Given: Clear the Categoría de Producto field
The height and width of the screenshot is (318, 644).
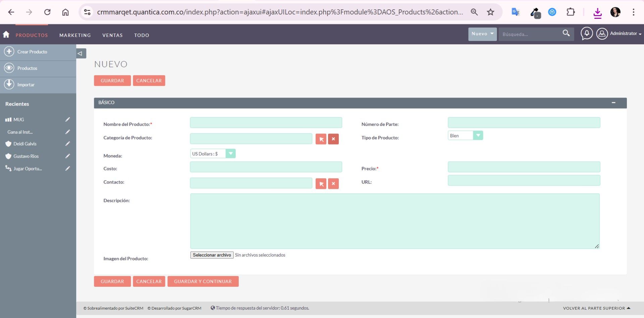Looking at the screenshot, I should coord(333,139).
